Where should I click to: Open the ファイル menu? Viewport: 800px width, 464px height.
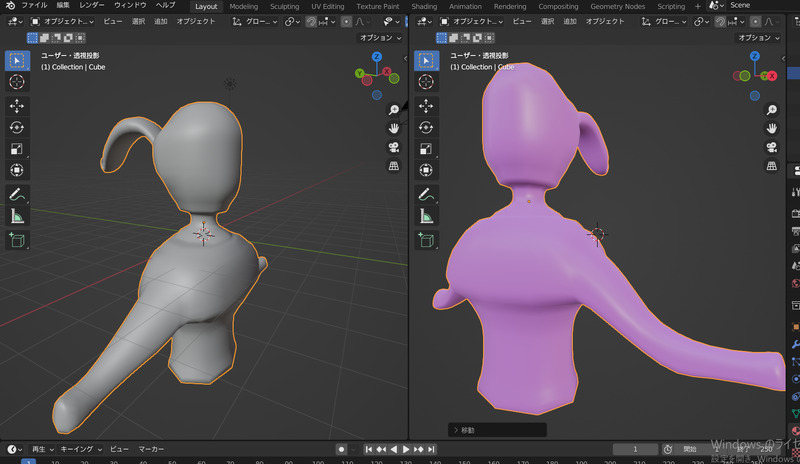click(x=34, y=6)
